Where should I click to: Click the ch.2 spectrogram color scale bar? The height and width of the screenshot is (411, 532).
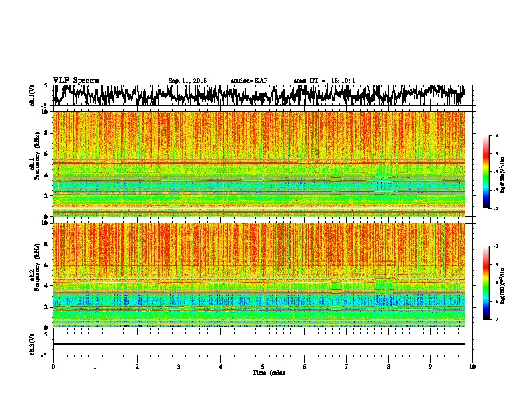[486, 283]
